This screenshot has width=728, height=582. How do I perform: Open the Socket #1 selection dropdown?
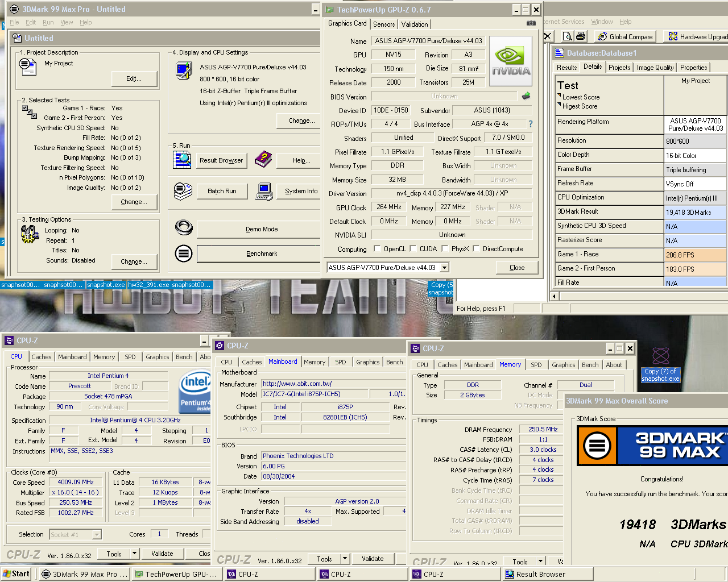coord(97,534)
